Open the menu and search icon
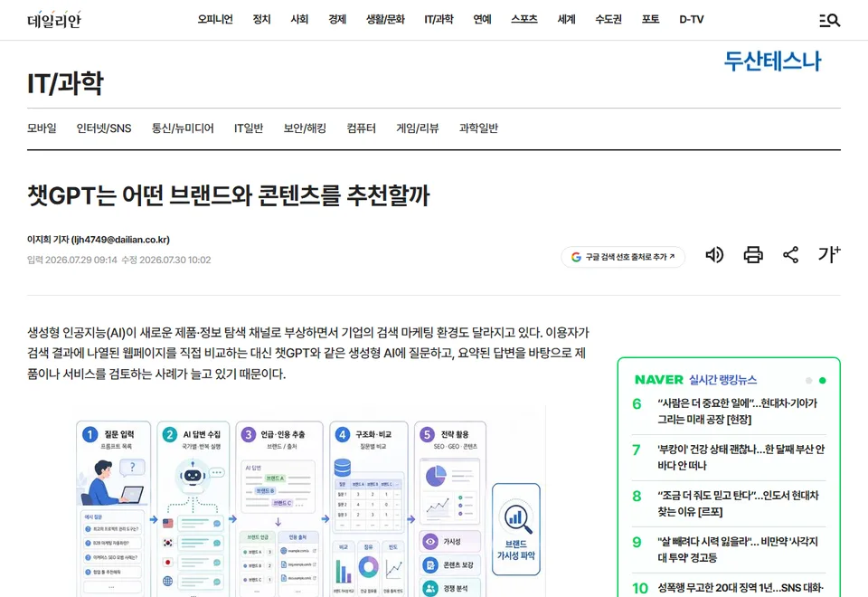868x597 pixels. [829, 21]
